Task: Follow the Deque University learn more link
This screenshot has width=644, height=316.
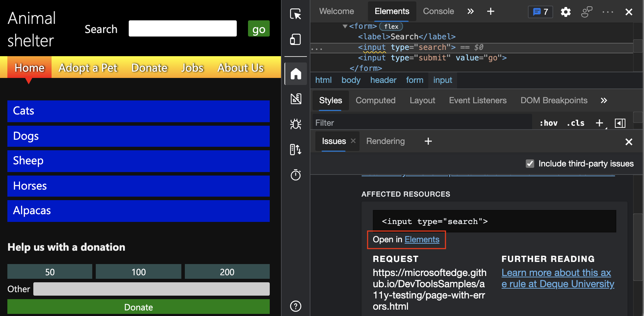Action: [x=557, y=278]
